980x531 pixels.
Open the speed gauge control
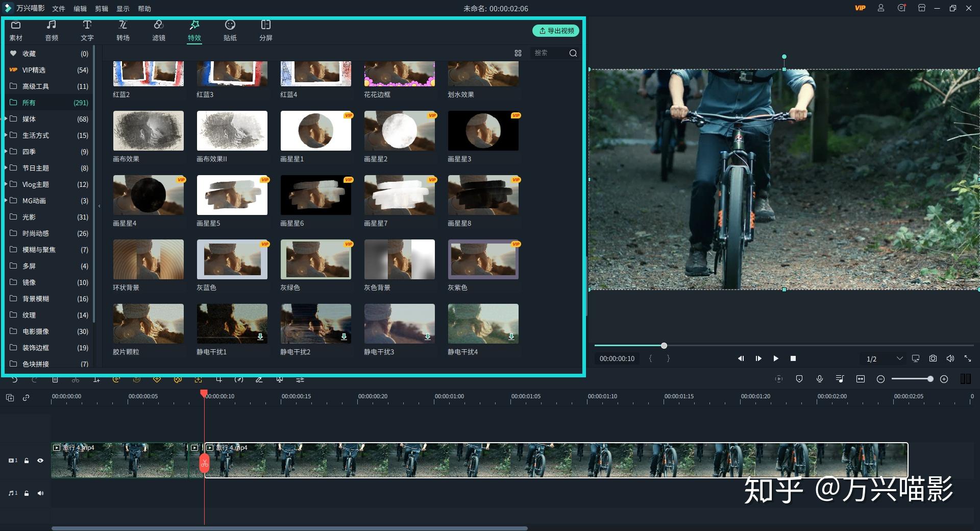239,379
